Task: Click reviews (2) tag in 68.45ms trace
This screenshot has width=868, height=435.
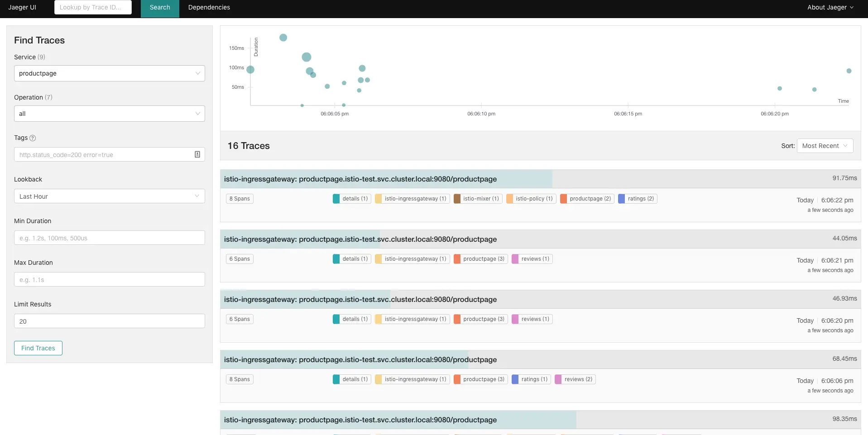Action: coord(575,379)
